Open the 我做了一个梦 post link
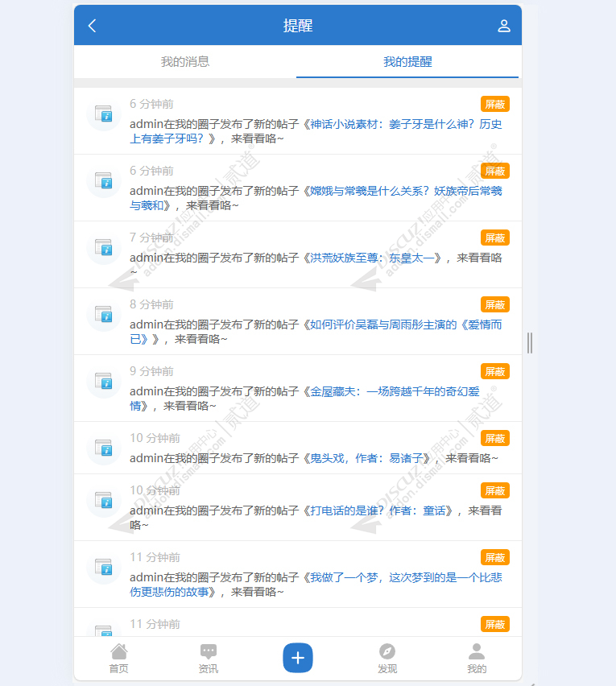 [406, 577]
